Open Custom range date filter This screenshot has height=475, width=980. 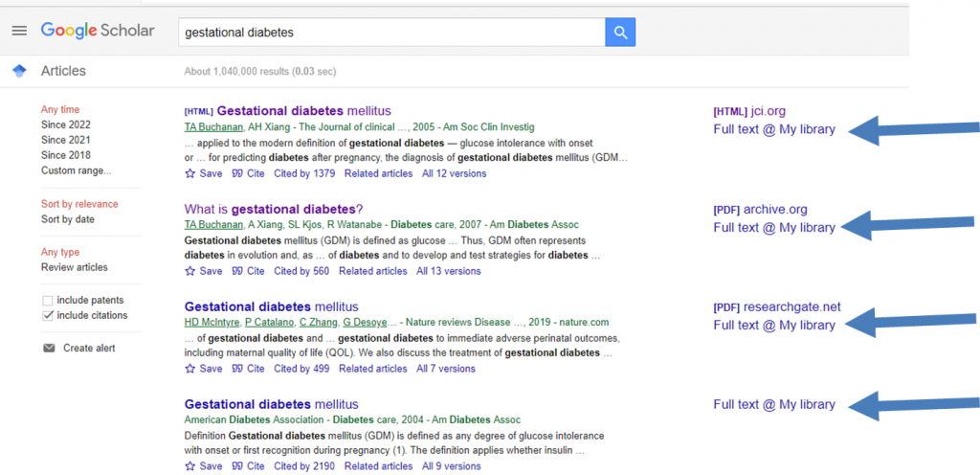[76, 170]
